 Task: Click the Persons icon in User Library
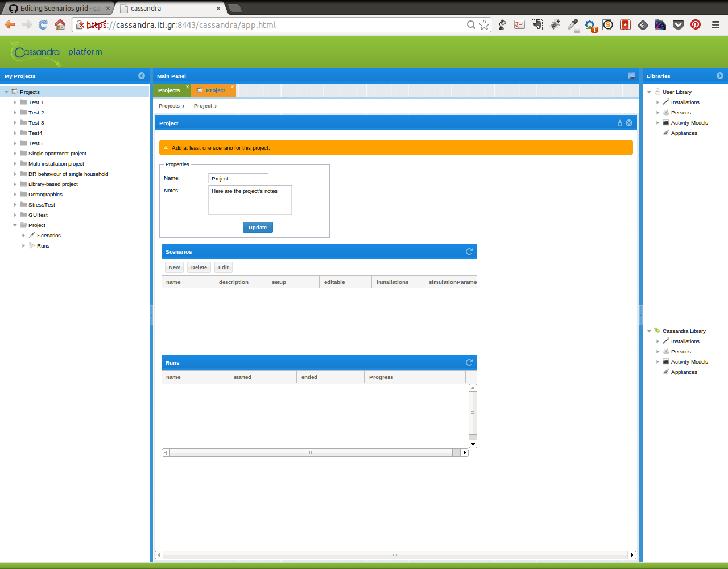tap(665, 112)
